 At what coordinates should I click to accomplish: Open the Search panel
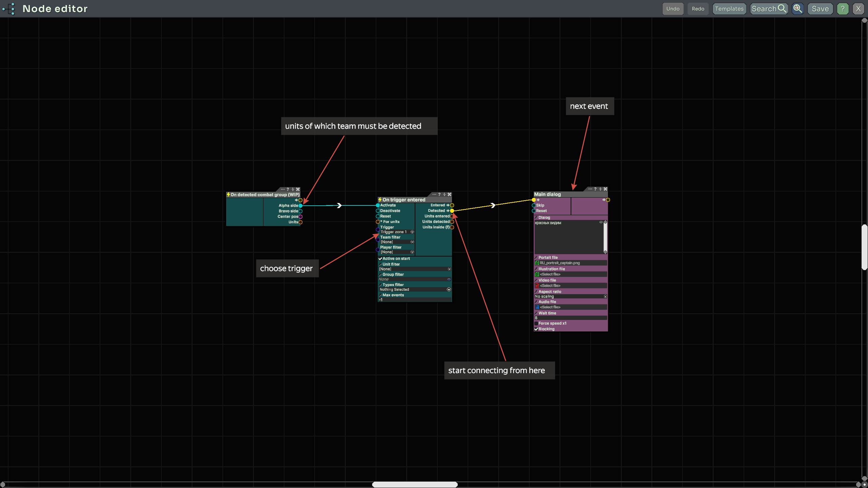coord(769,9)
